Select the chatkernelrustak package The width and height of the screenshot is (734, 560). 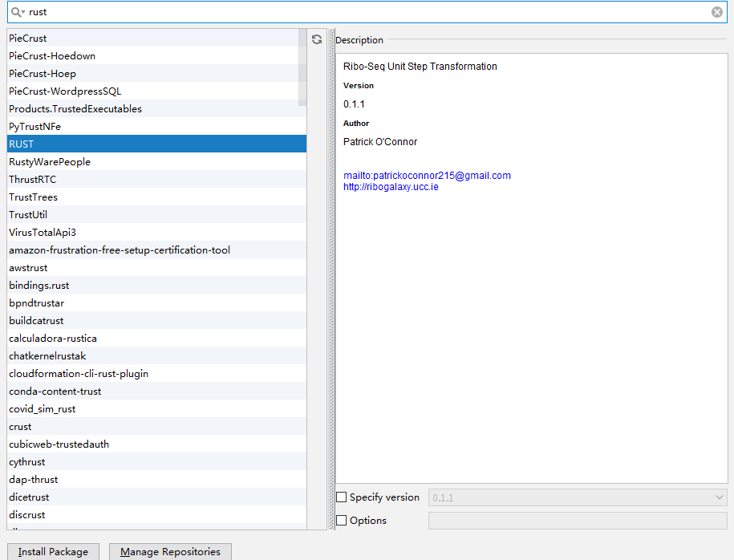click(156, 355)
